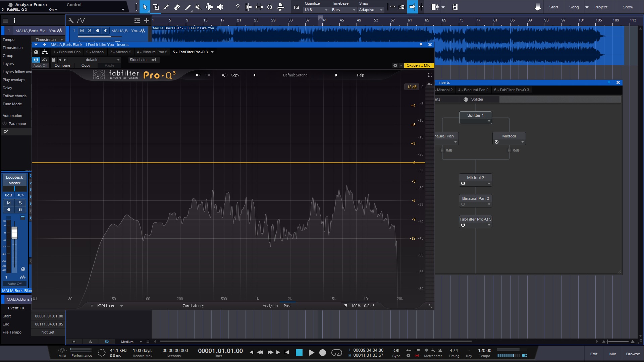
Task: Select the Range tool
Action: click(156, 7)
